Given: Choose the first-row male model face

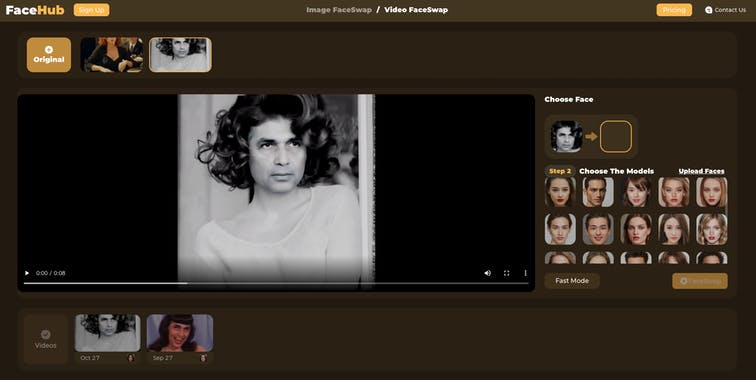Looking at the screenshot, I should coord(598,192).
